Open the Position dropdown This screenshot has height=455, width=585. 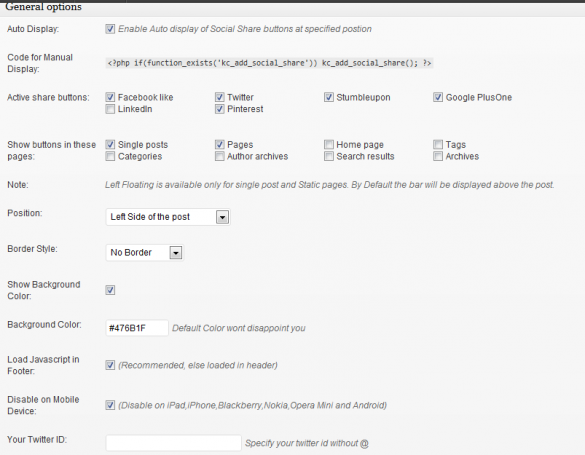tap(168, 217)
